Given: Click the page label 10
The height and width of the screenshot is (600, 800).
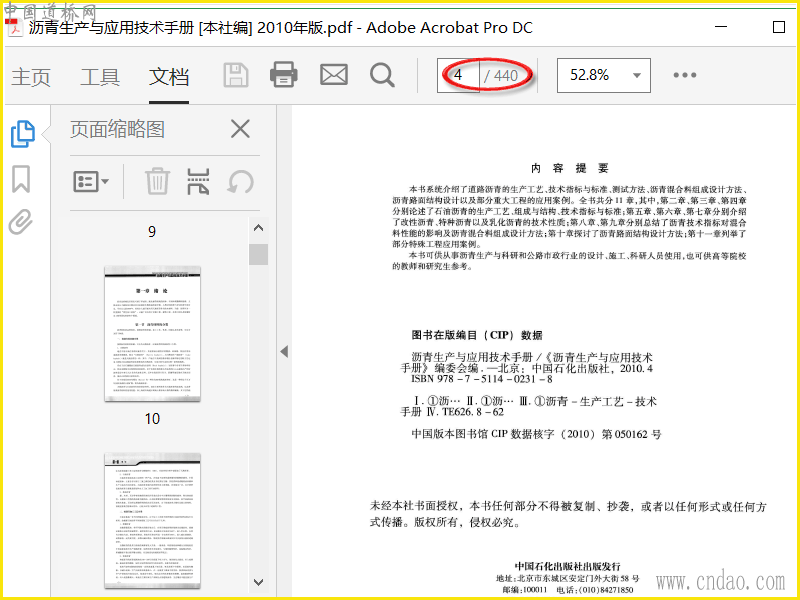Looking at the screenshot, I should (x=152, y=419).
